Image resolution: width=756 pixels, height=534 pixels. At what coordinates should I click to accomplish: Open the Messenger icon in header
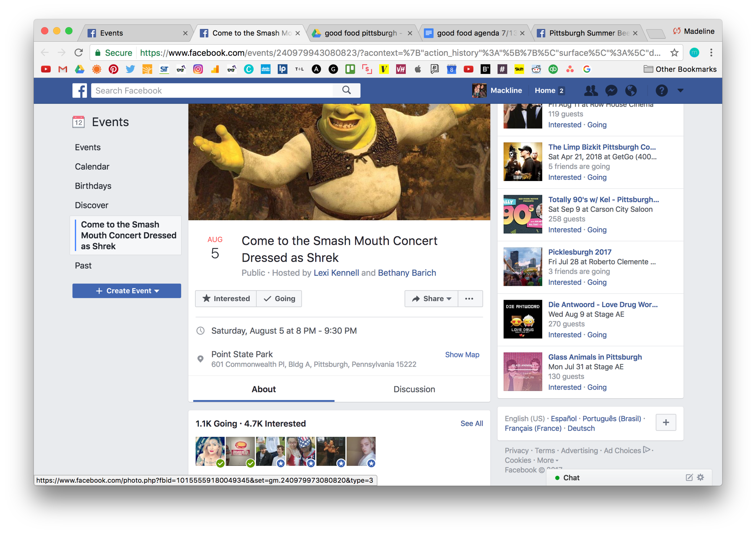(x=611, y=90)
